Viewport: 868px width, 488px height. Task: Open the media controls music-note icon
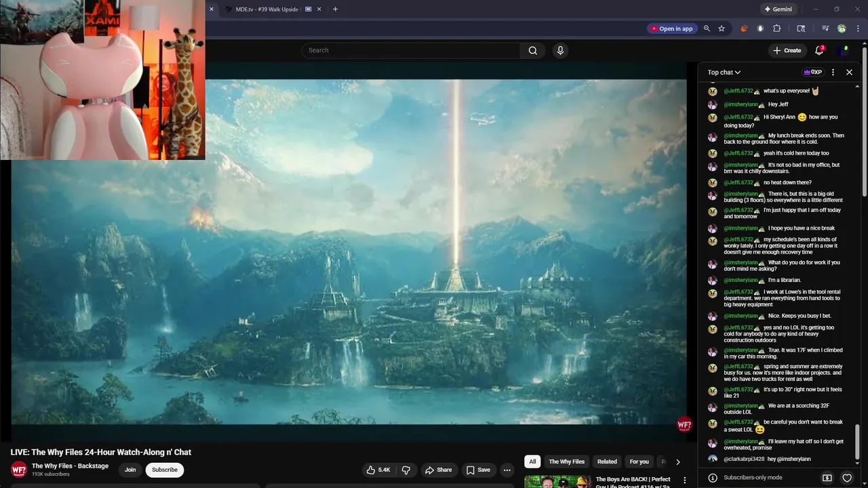point(825,28)
